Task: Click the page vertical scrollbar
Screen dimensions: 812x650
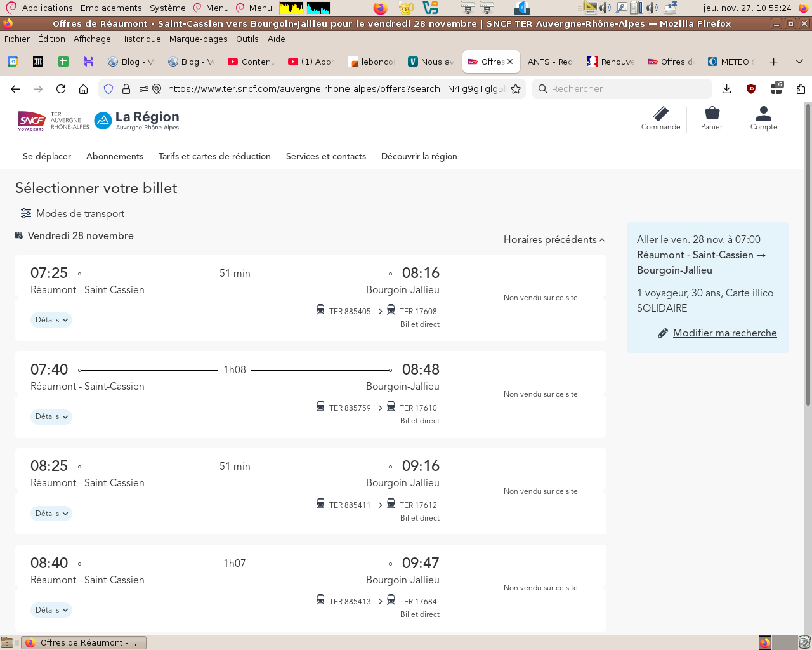Action: point(808,254)
